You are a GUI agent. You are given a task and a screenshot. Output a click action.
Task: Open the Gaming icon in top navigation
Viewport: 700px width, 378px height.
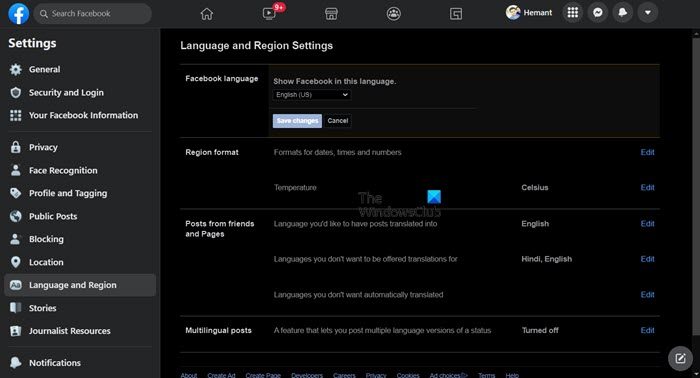[x=456, y=13]
